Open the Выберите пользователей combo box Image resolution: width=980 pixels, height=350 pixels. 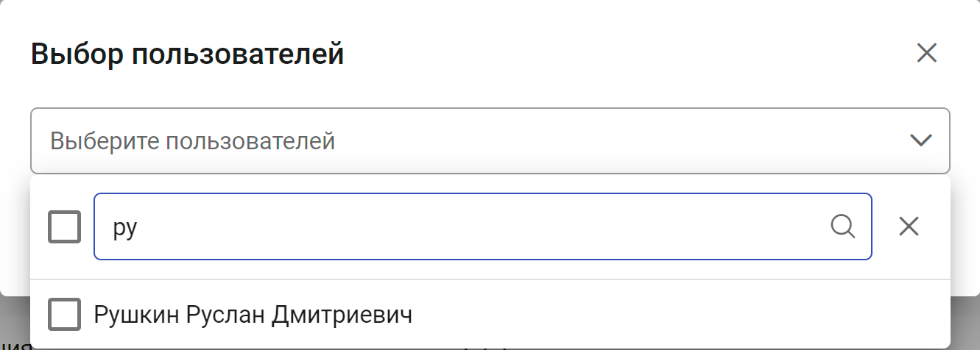point(490,140)
